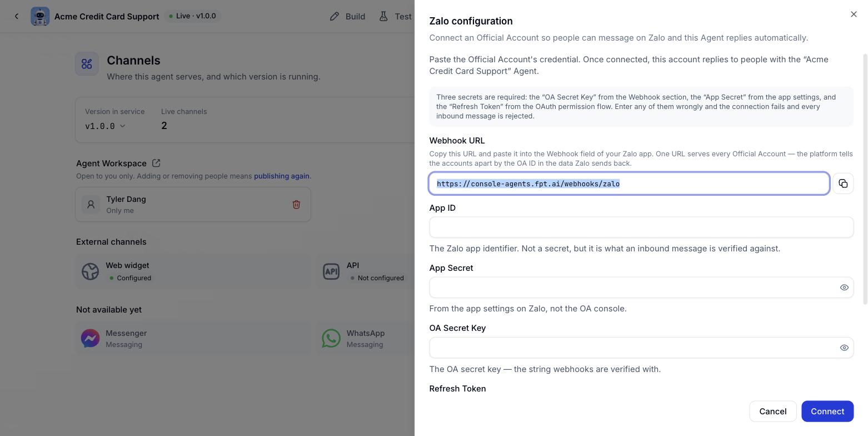Viewport: 868px width, 436px height.
Task: Focus the App ID input field
Action: point(641,227)
